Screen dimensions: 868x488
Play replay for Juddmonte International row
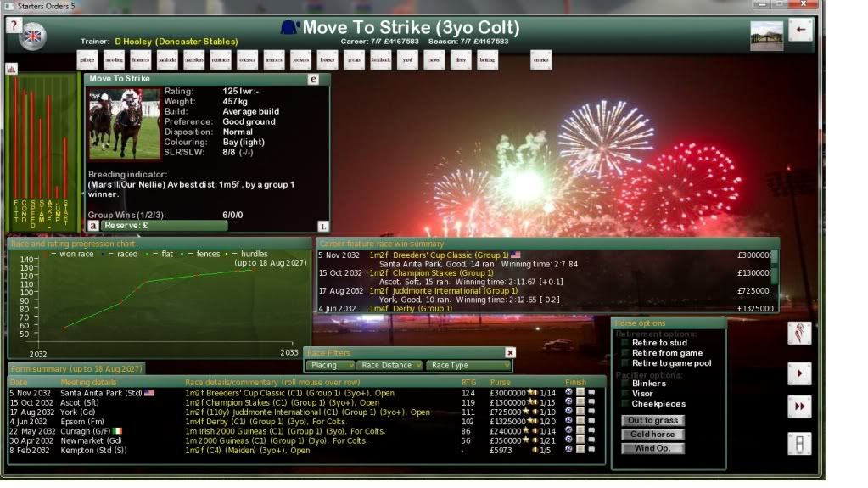click(568, 411)
